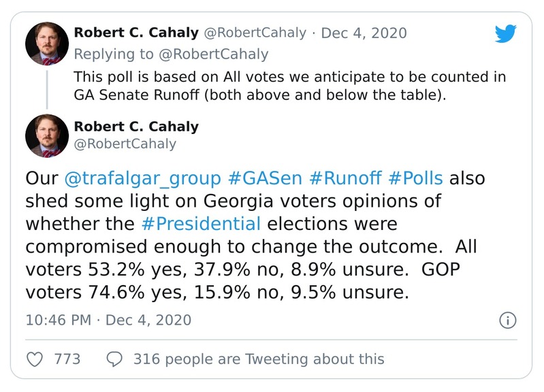Open the #Presidential hashtag link
The image size is (544, 392).
202,223
